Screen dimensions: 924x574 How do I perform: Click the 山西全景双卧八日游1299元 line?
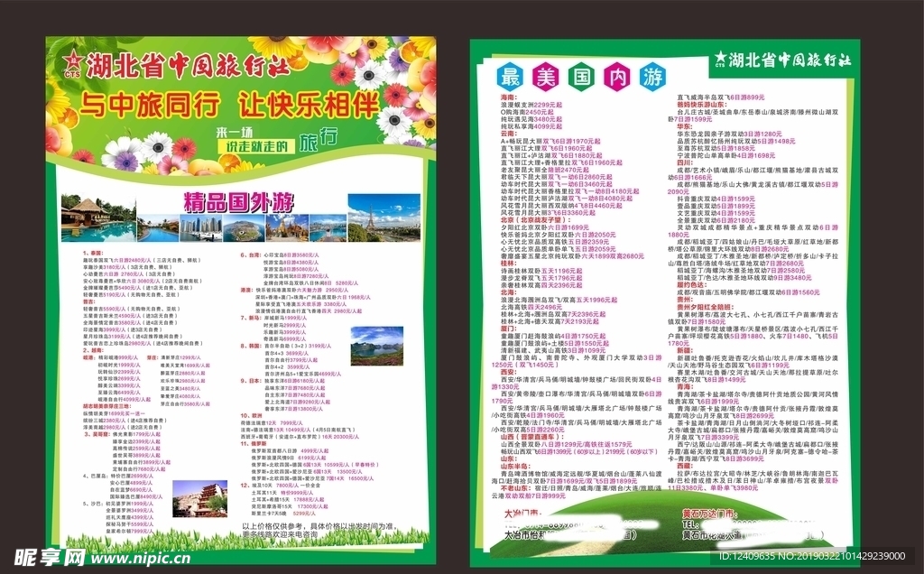(567, 444)
